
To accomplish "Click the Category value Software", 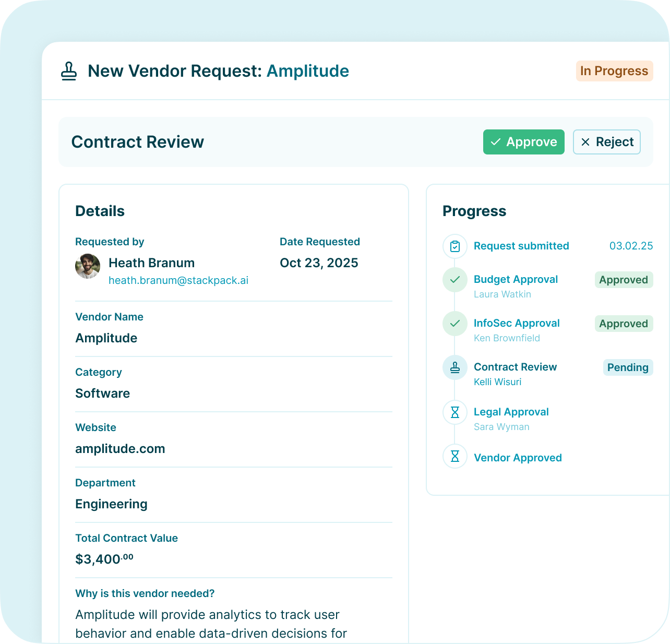I will click(x=102, y=393).
